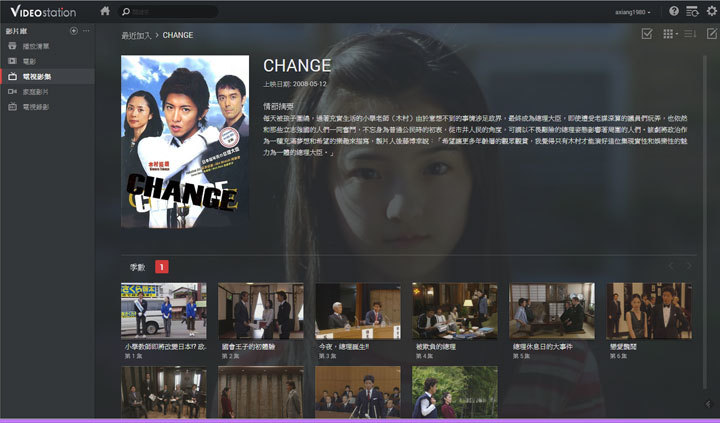720x423 pixels.
Task: Open the help question-mark icon
Action: (x=674, y=11)
